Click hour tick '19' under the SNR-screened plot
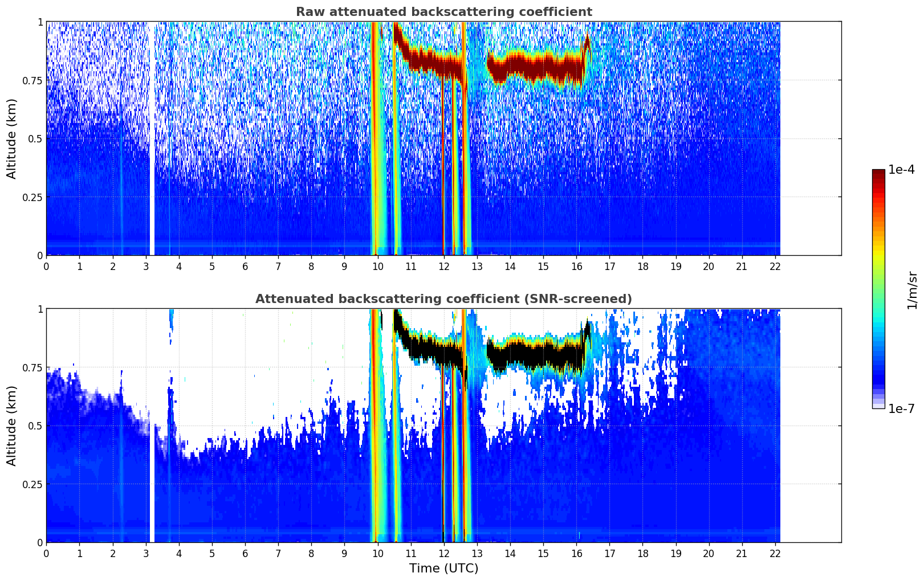The height and width of the screenshot is (581, 924). (675, 553)
